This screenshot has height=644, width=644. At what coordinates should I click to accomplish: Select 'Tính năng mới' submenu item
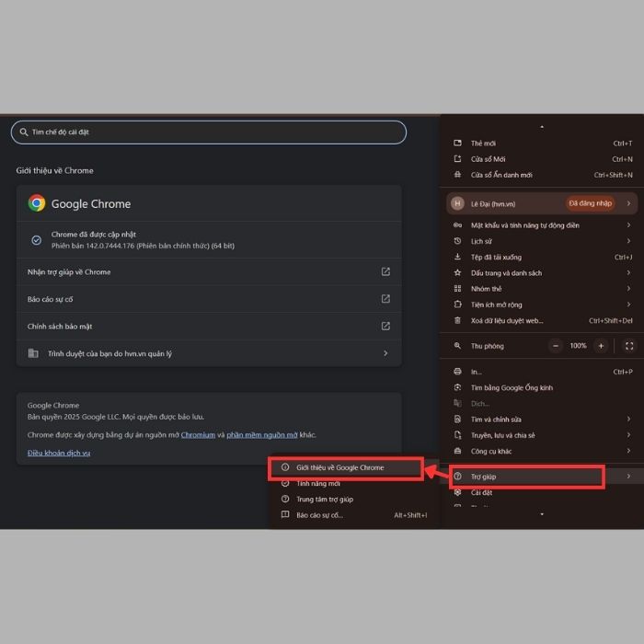(352, 483)
